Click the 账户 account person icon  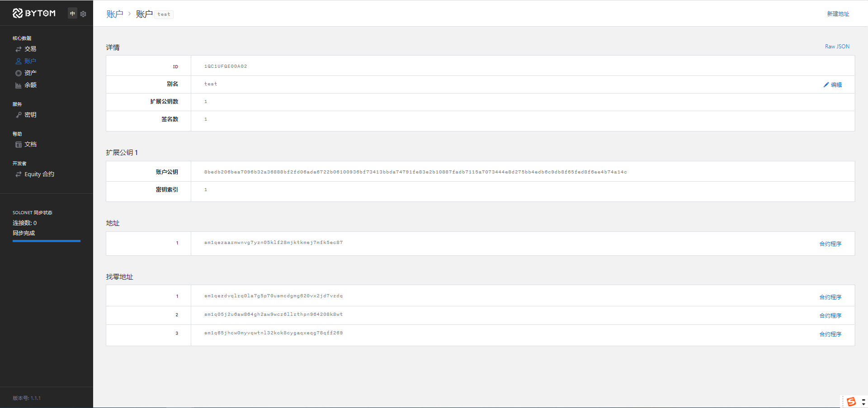tap(19, 61)
